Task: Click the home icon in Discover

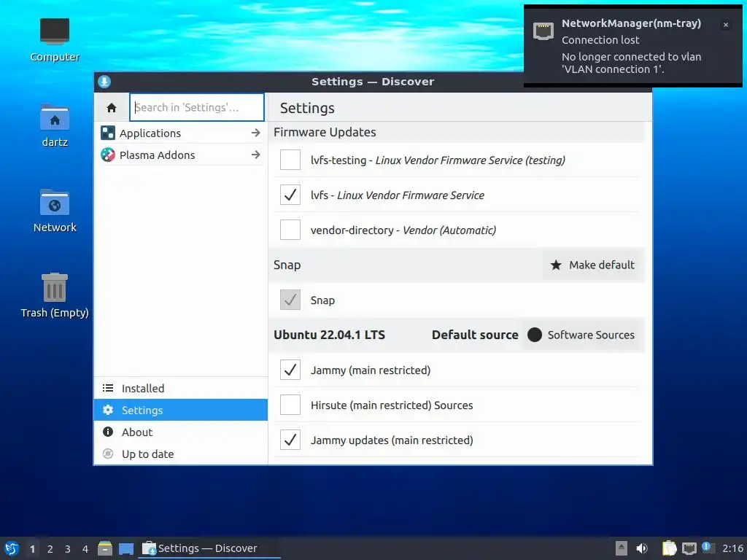Action: 112,108
